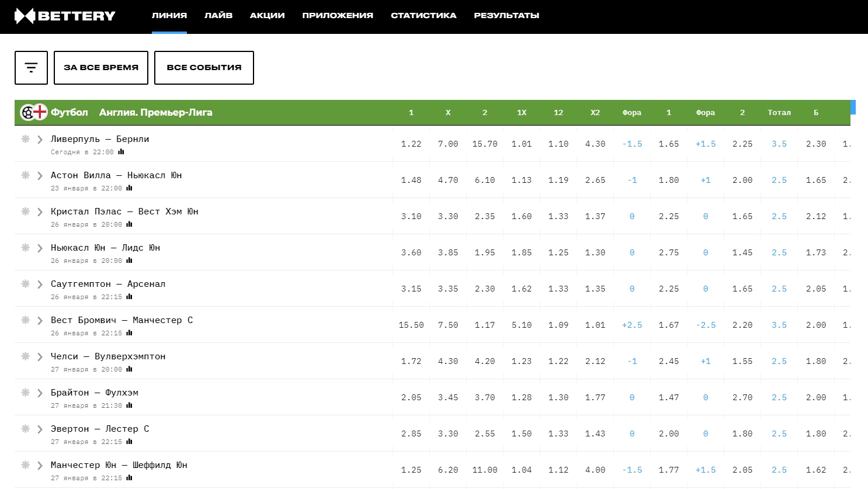The image size is (868, 489).
Task: Open the Саутгемптон — Арсенал match link
Action: click(x=108, y=284)
